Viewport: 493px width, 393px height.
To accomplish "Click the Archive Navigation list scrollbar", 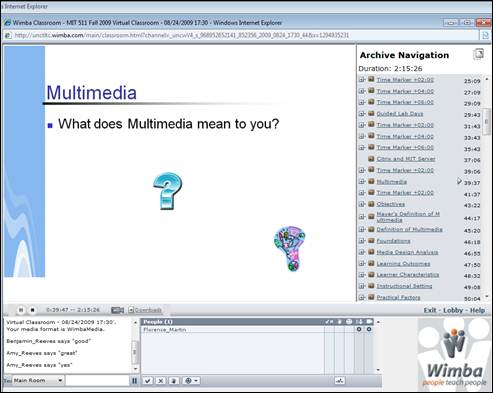I will [x=486, y=188].
